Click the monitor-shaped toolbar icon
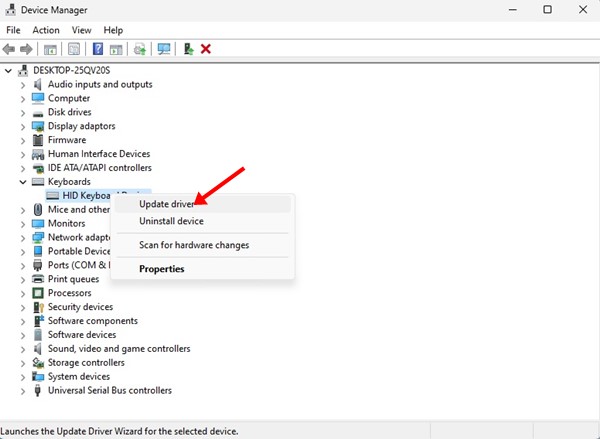This screenshot has height=439, width=600. [164, 49]
